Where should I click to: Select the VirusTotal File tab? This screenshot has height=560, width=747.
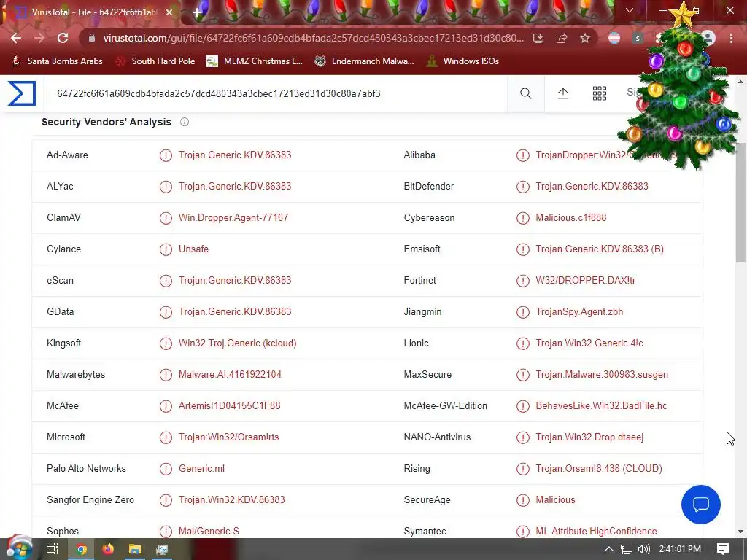[x=93, y=12]
